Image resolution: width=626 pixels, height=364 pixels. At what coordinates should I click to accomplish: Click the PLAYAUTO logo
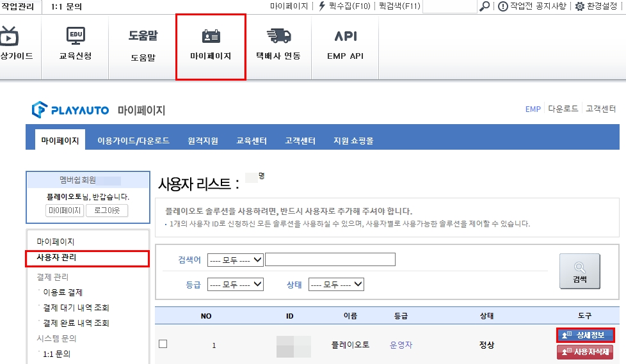point(70,109)
